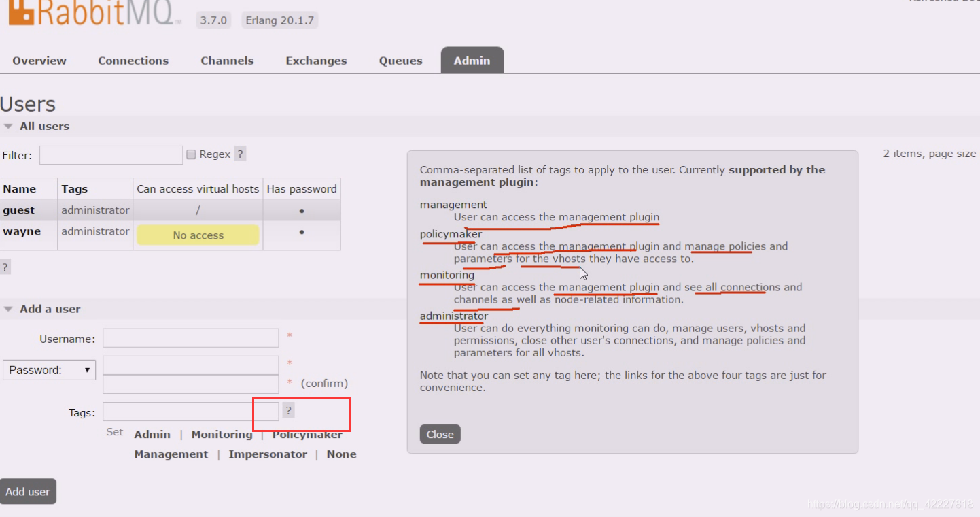Focus the Username input field
980x517 pixels.
[191, 338]
